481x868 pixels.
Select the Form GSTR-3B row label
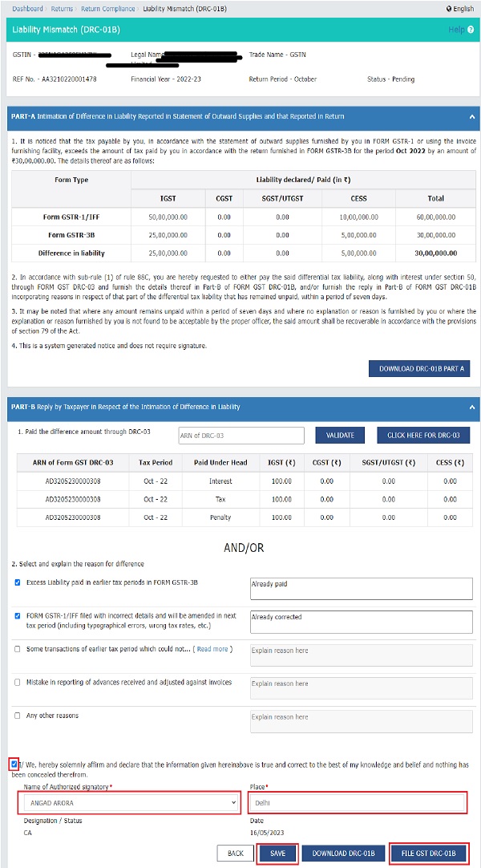coord(71,235)
